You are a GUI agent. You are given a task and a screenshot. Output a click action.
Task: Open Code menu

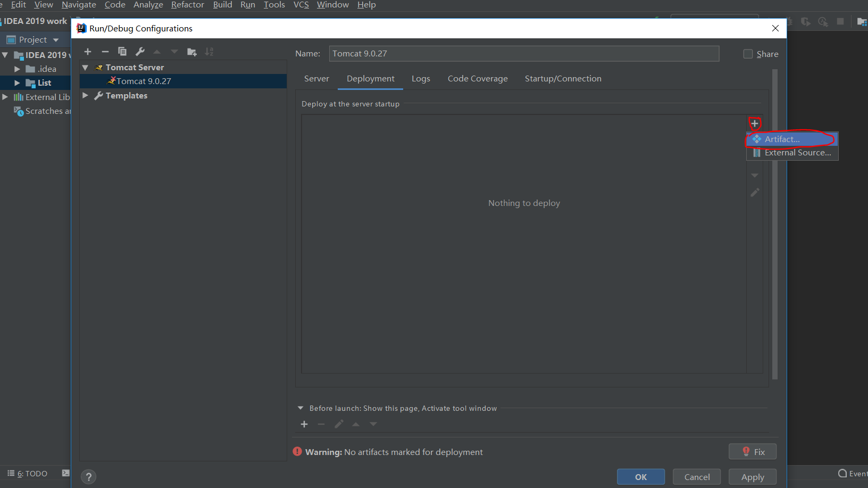[115, 5]
